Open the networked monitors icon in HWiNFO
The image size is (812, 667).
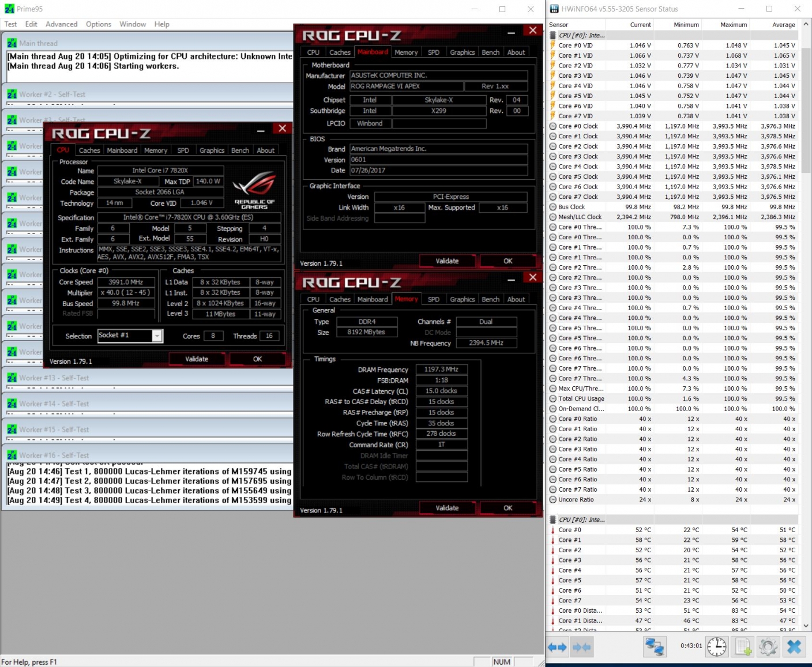[654, 647]
